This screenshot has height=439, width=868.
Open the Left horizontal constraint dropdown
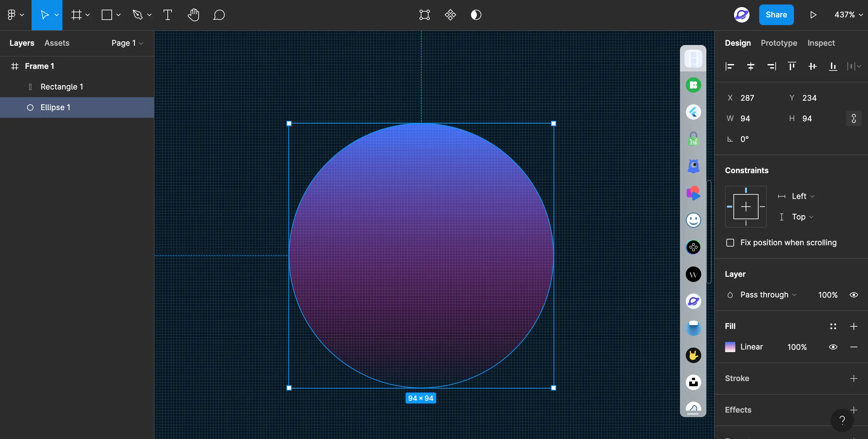(803, 196)
